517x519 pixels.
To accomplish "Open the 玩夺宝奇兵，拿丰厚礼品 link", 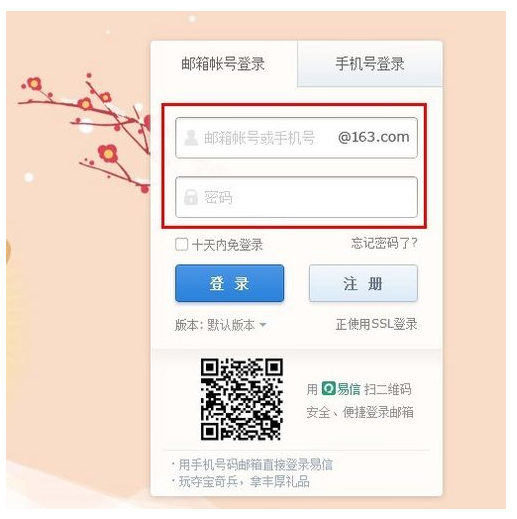I will (x=244, y=481).
